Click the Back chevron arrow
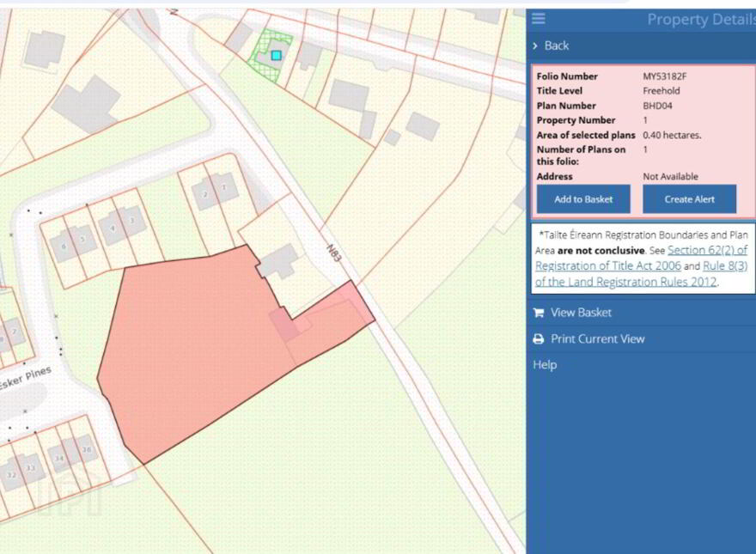 [x=535, y=46]
